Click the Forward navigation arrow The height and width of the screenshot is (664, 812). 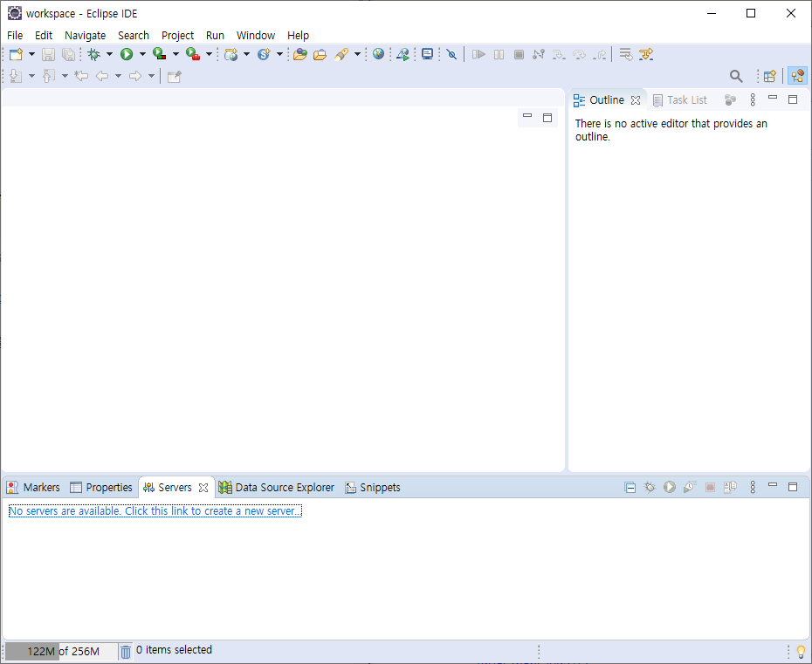[135, 76]
